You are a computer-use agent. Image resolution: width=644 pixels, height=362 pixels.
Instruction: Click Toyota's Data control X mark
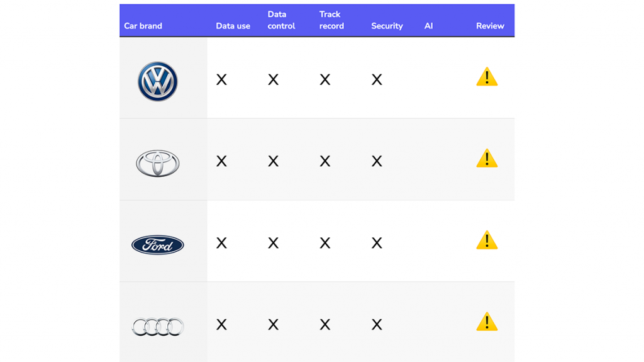[273, 161]
